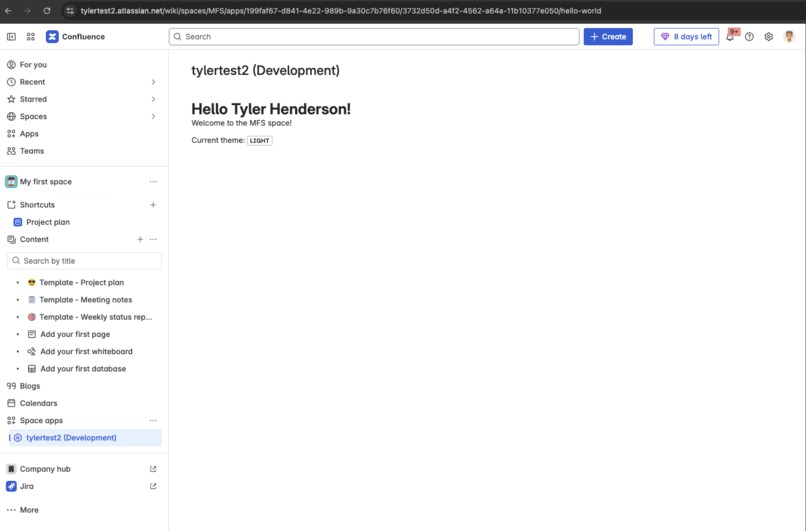The height and width of the screenshot is (531, 806).
Task: Click the browser reload button
Action: pos(47,11)
